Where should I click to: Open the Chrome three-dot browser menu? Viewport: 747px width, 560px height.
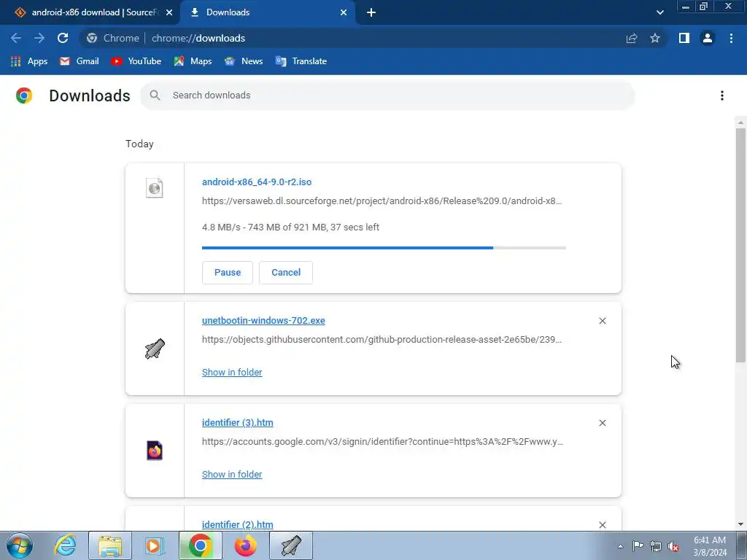[731, 38]
